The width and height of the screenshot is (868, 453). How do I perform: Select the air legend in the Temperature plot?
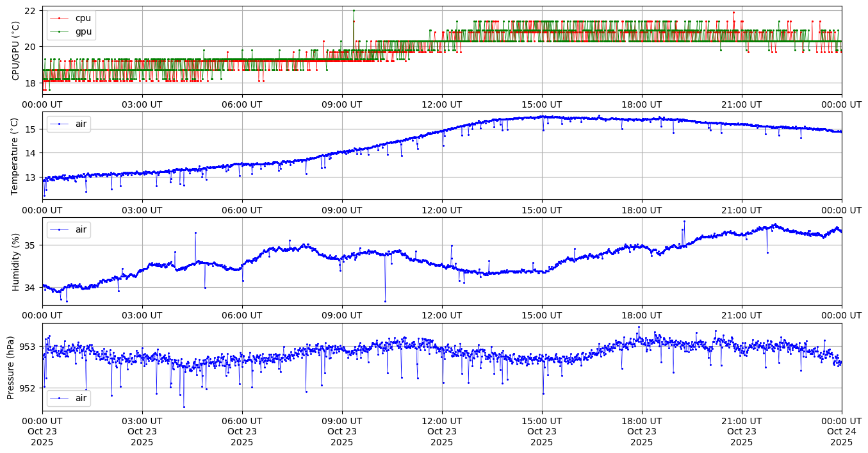click(69, 124)
